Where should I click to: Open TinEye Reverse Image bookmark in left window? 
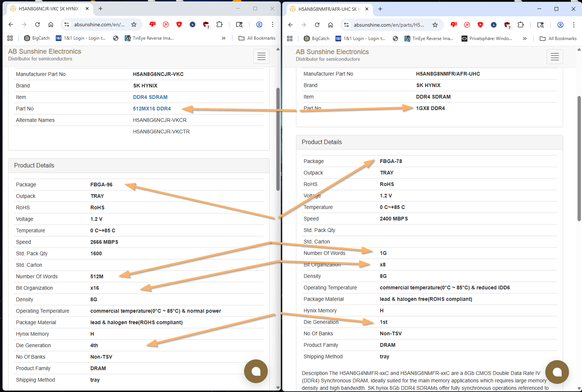pyautogui.click(x=149, y=38)
